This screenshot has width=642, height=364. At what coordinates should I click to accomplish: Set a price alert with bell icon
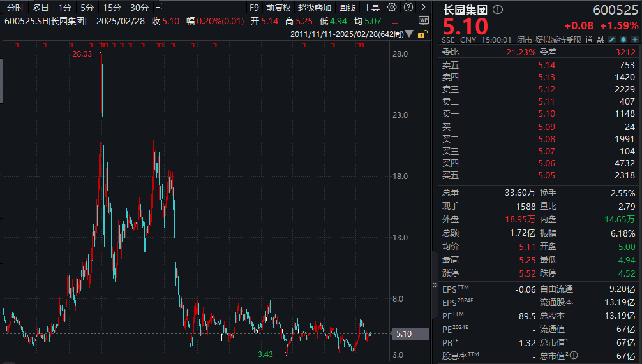623,40
